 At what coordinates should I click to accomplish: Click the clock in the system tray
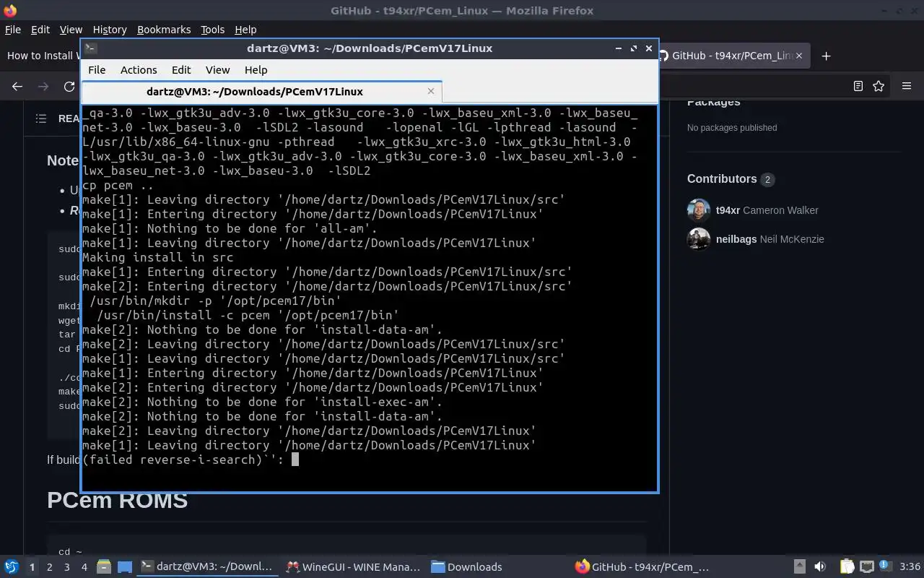coord(910,566)
